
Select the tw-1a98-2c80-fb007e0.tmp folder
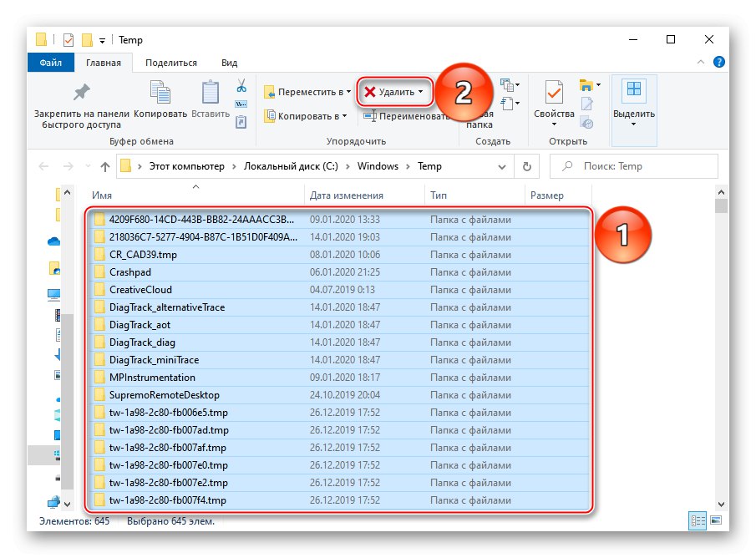click(339, 465)
